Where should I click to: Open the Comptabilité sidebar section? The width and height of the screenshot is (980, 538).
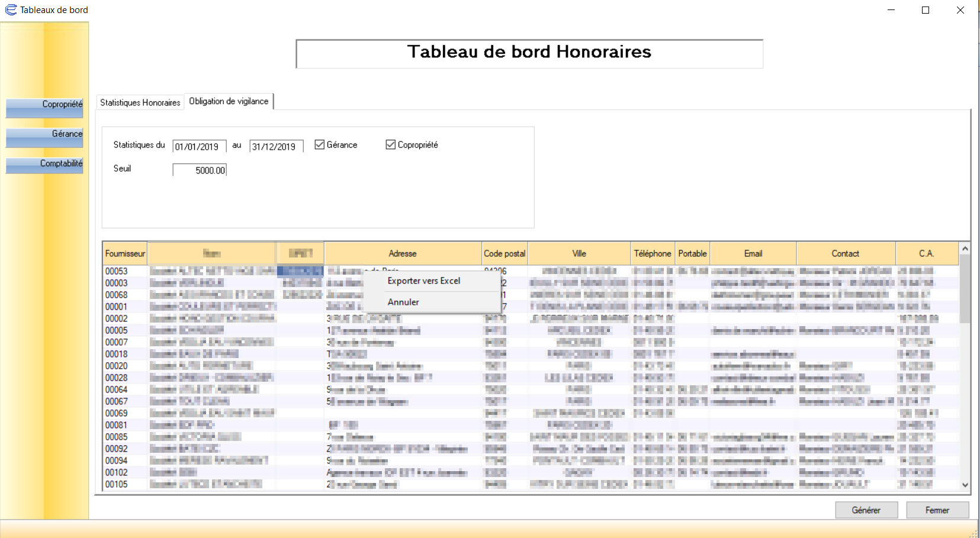coord(44,166)
